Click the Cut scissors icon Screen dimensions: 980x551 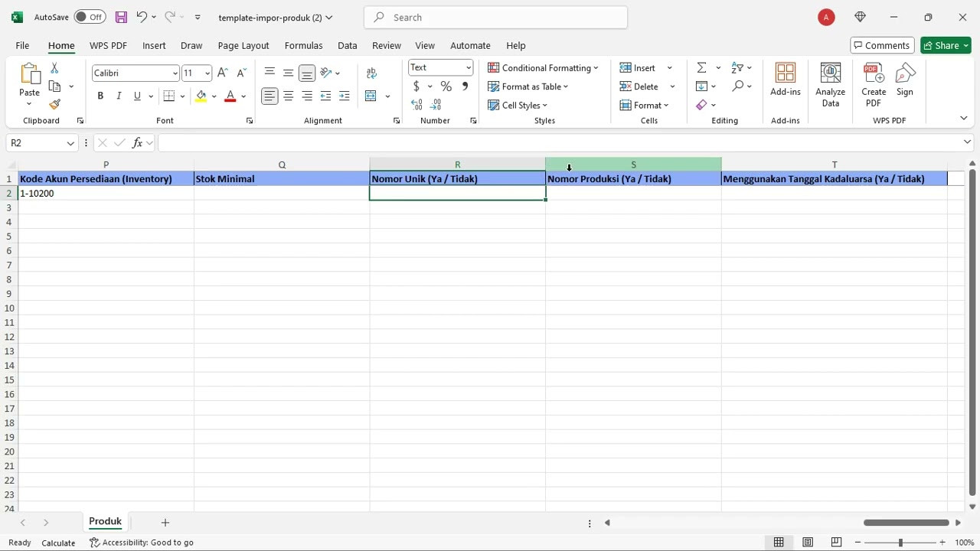point(54,69)
